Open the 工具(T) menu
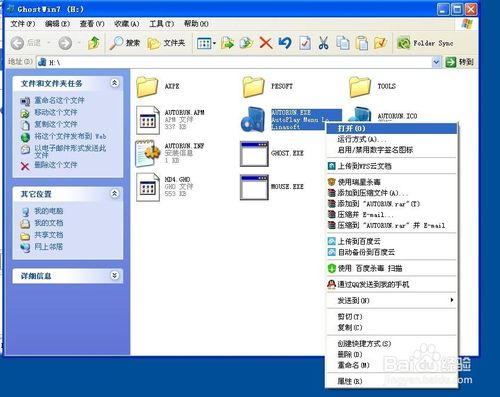 [x=161, y=24]
